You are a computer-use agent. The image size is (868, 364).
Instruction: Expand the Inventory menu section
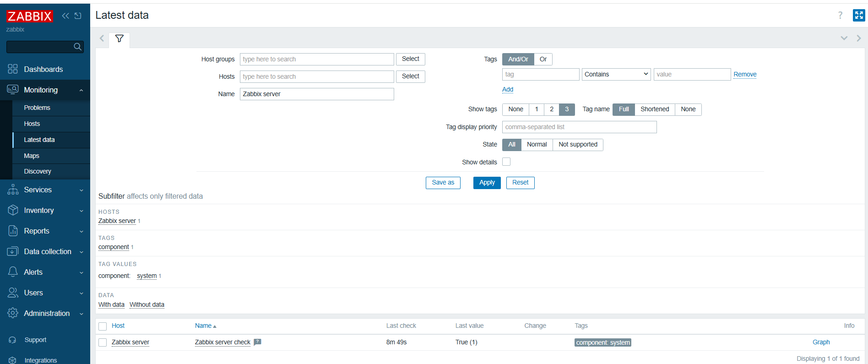point(81,211)
